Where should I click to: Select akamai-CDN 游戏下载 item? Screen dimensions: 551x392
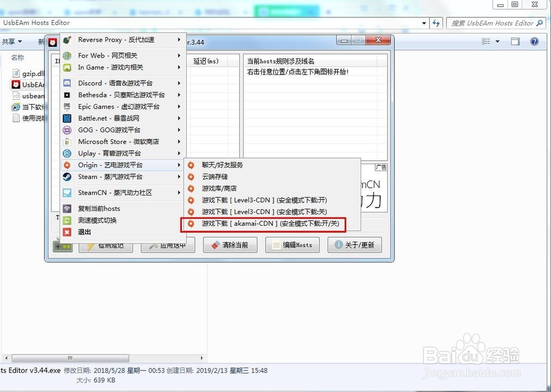[272, 224]
